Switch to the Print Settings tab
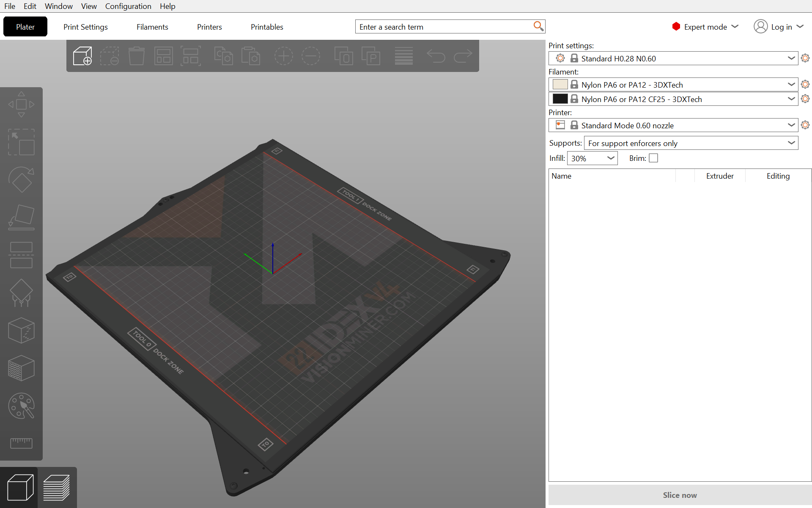The image size is (812, 508). (85, 27)
